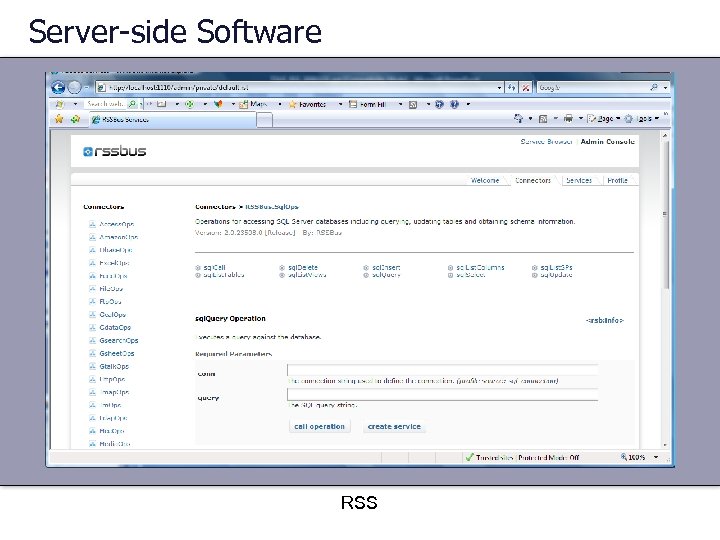The height and width of the screenshot is (540, 720).
Task: Click the address bar URL field
Action: (295, 87)
